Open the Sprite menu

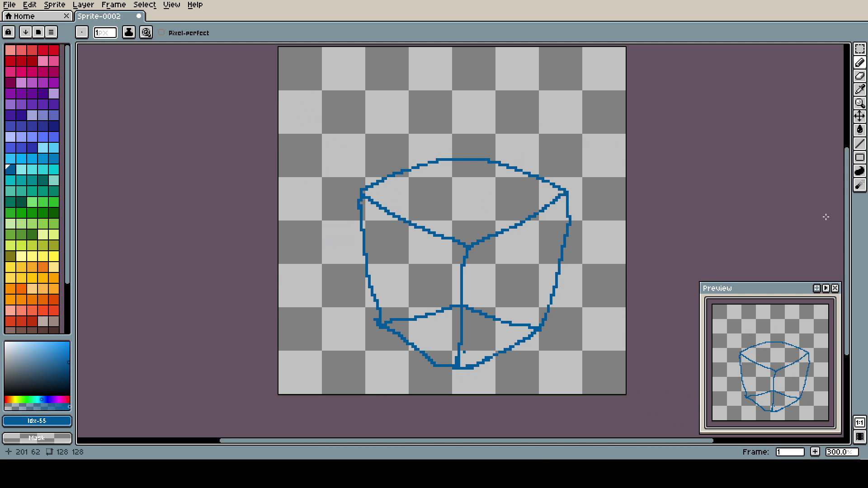[54, 5]
